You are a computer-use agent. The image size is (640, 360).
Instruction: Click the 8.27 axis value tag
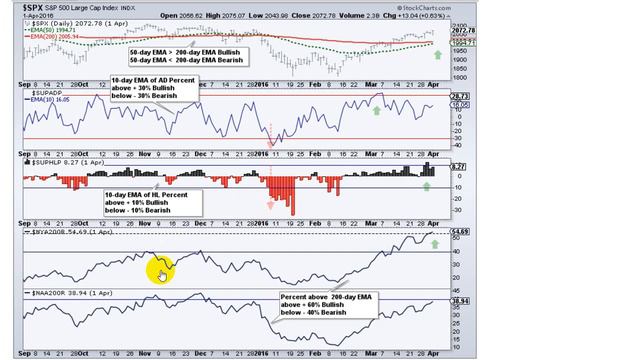458,167
